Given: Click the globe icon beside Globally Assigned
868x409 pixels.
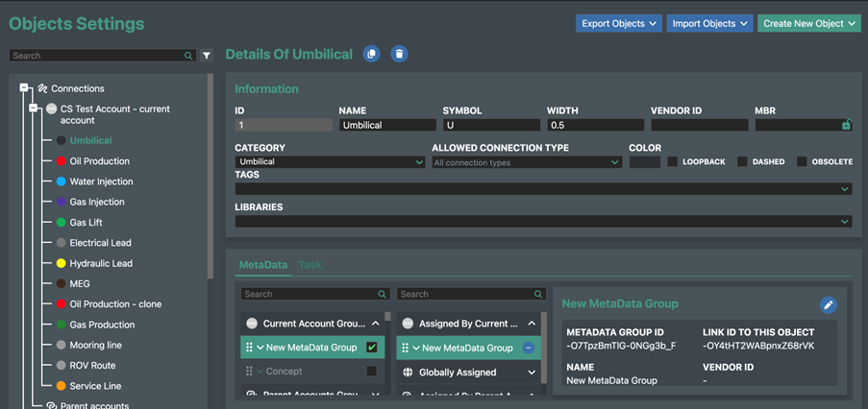Looking at the screenshot, I should coord(408,373).
